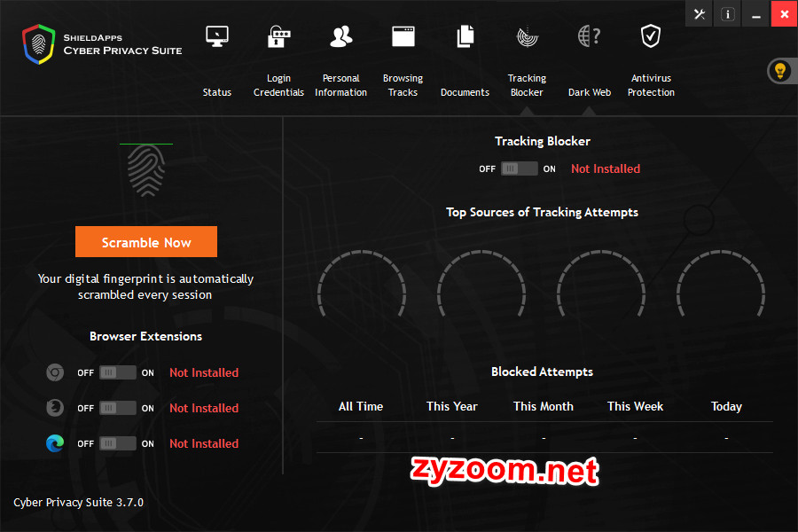Open Antivirus Protection shield icon
The image size is (798, 532).
pyautogui.click(x=651, y=36)
